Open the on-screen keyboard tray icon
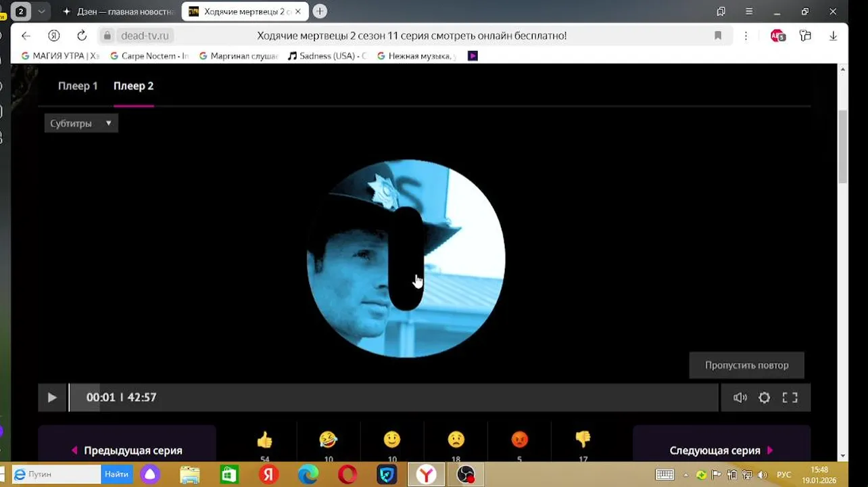 tap(665, 475)
